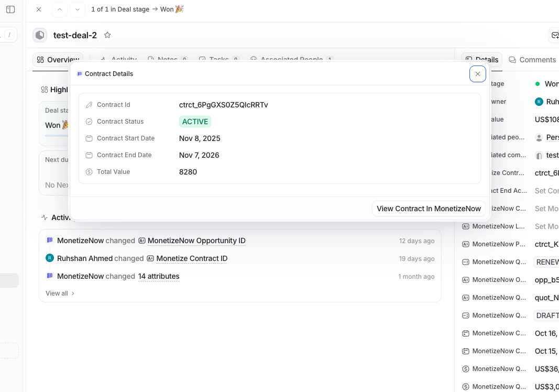559x392 pixels.
Task: Star test-deal-2 as favorite
Action: 107,35
